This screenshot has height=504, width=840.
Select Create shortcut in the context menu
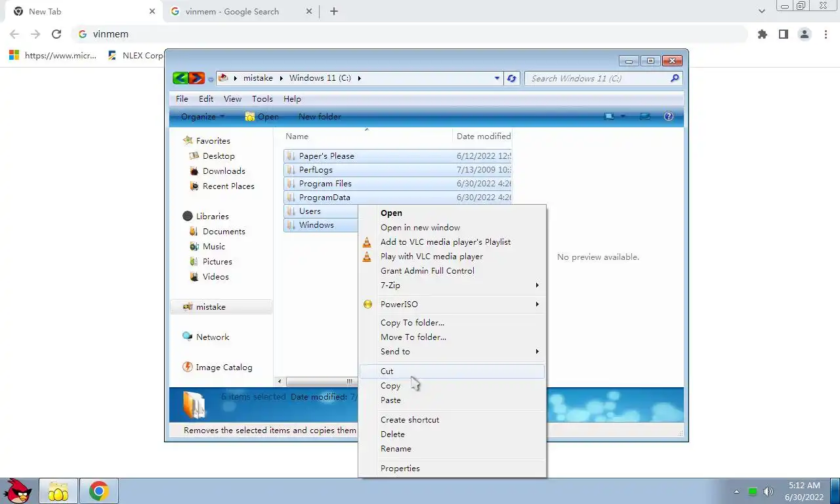point(452,419)
